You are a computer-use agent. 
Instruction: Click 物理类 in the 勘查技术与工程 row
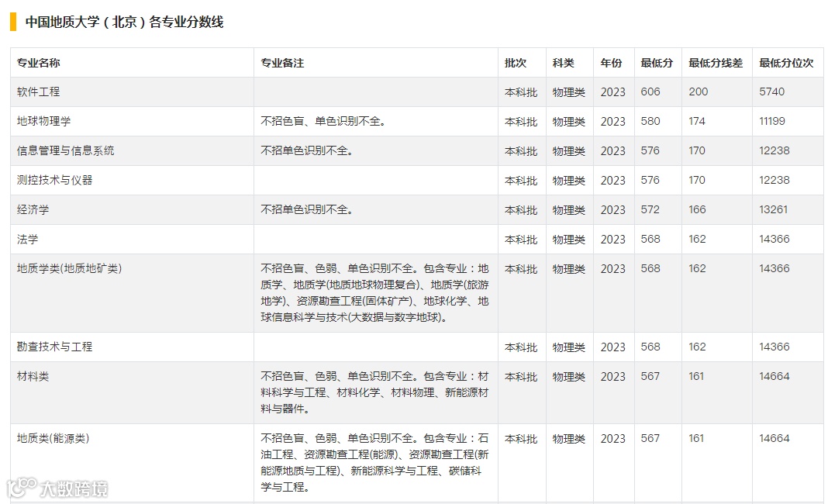[x=569, y=347]
